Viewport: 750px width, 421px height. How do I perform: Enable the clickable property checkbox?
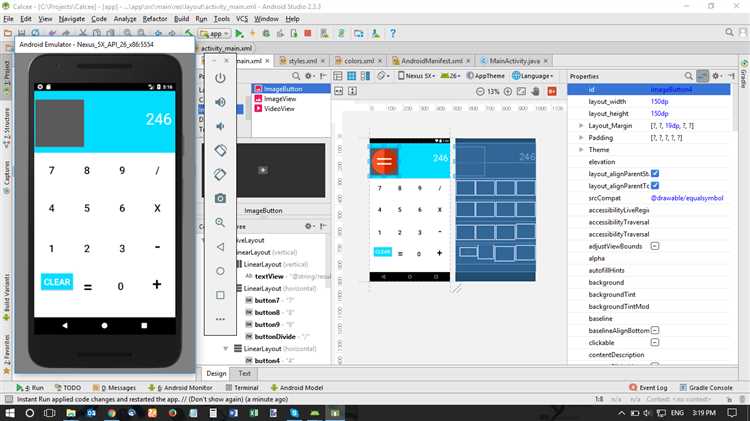(655, 341)
